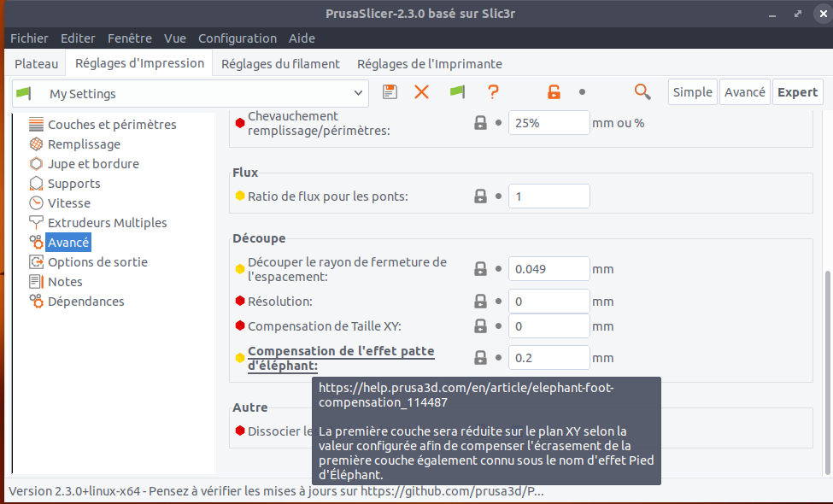
Task: Click the lock icon for Découper le rayon
Action: 480,269
